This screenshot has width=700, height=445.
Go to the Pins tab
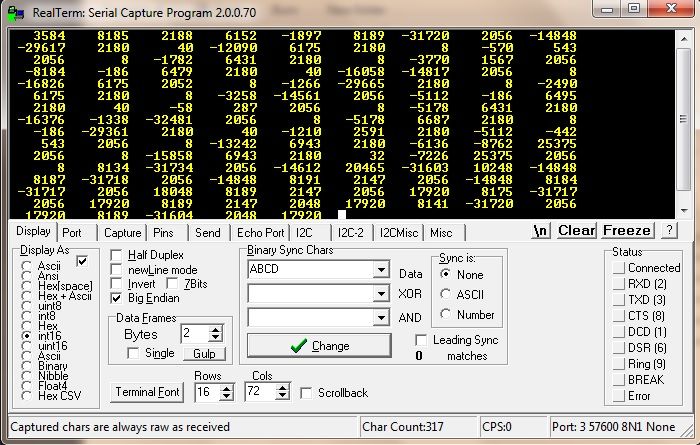point(163,233)
